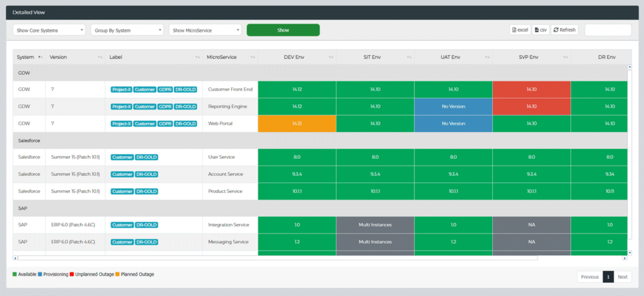Sort by the Label column icon
The width and height of the screenshot is (644, 296).
[197, 58]
